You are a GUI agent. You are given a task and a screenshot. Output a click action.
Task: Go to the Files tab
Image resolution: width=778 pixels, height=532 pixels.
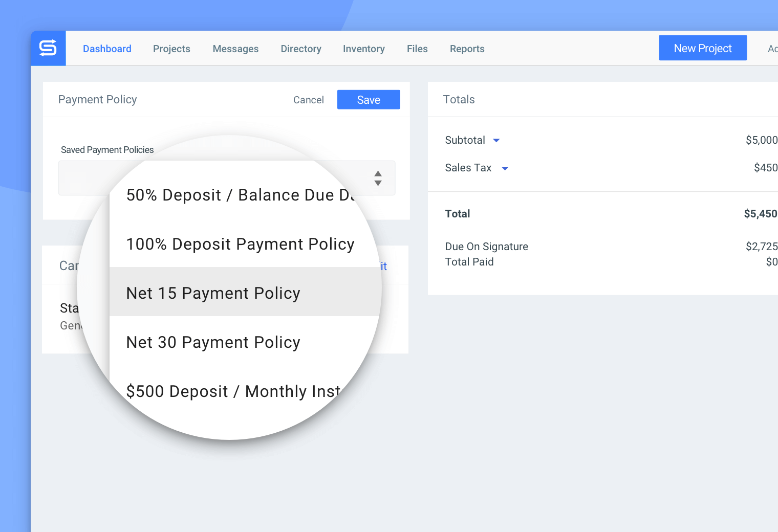click(x=417, y=49)
